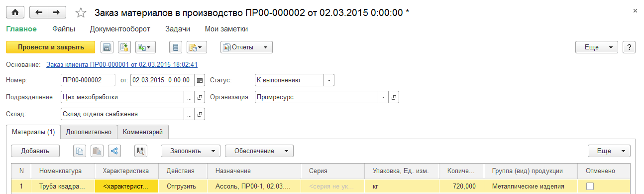Image resolution: width=644 pixels, height=194 pixels.
Task: Open the Документооборот section
Action: (120, 29)
